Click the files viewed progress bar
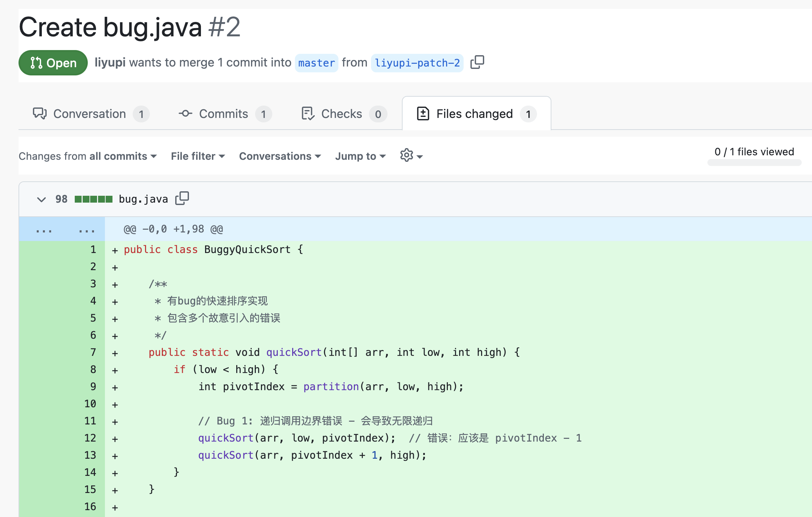Image resolution: width=812 pixels, height=517 pixels. pyautogui.click(x=754, y=163)
